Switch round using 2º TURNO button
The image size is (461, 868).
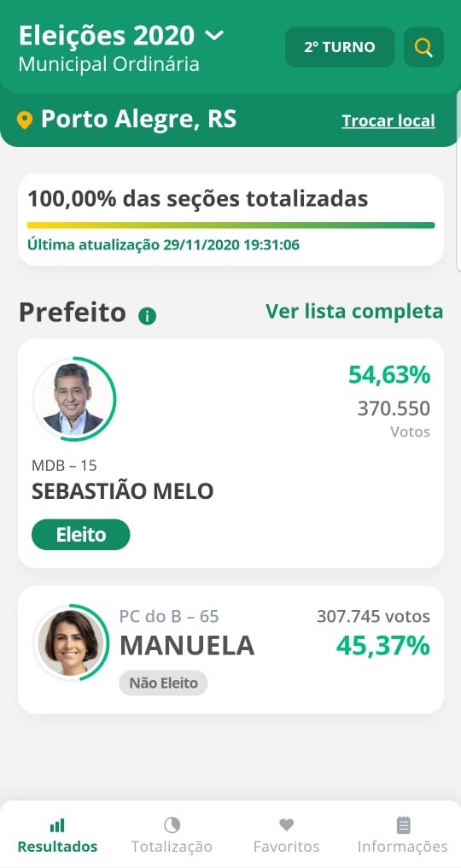point(340,47)
